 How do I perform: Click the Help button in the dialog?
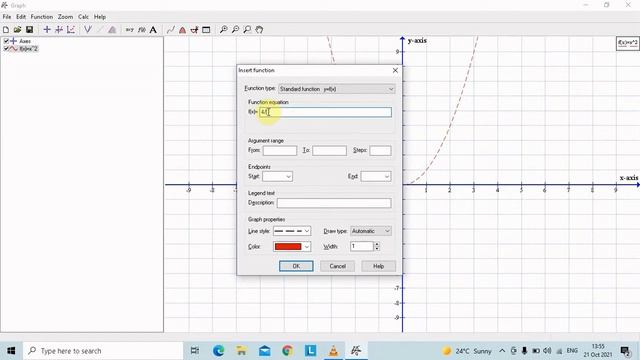point(378,266)
